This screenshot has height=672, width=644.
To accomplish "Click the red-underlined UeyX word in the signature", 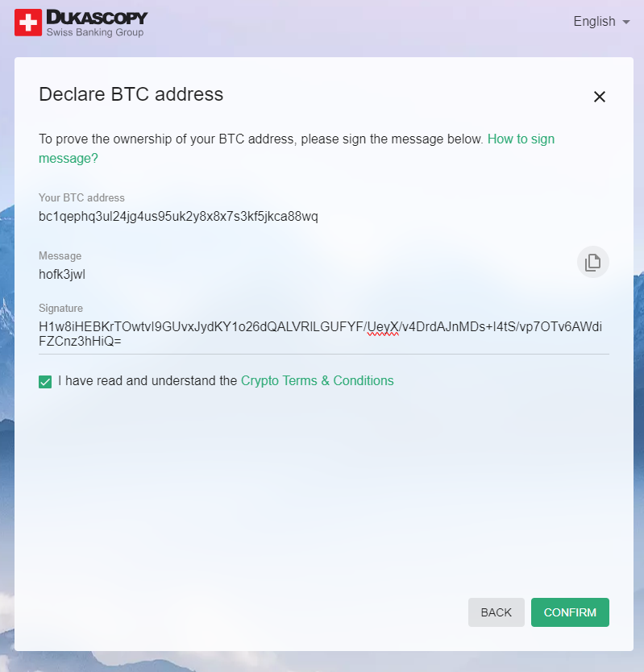I will coord(383,327).
